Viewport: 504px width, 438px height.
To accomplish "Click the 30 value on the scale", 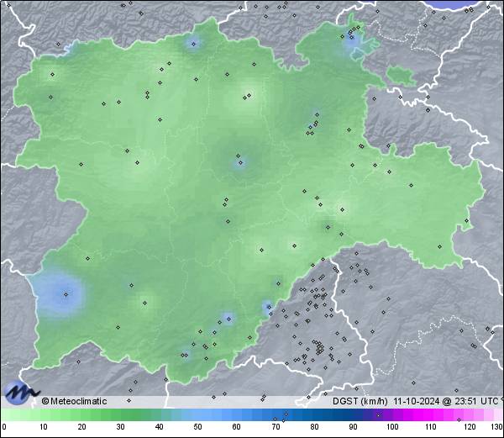I will [x=120, y=427].
